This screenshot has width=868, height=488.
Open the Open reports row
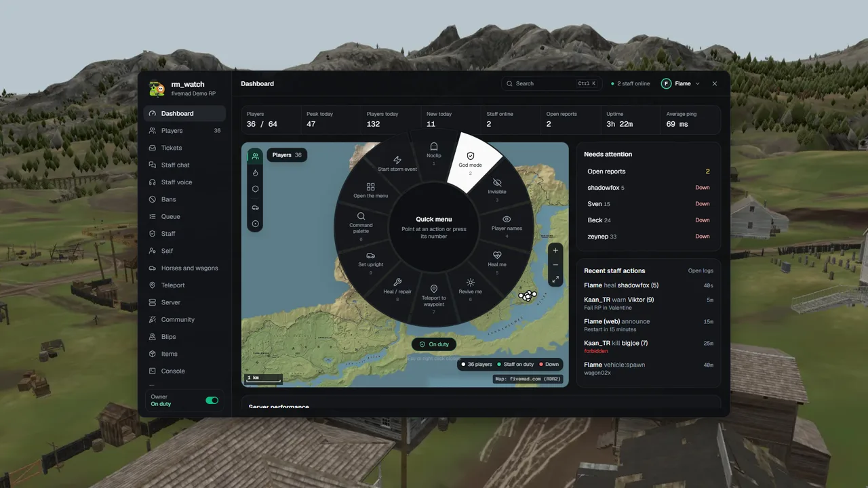(648, 171)
